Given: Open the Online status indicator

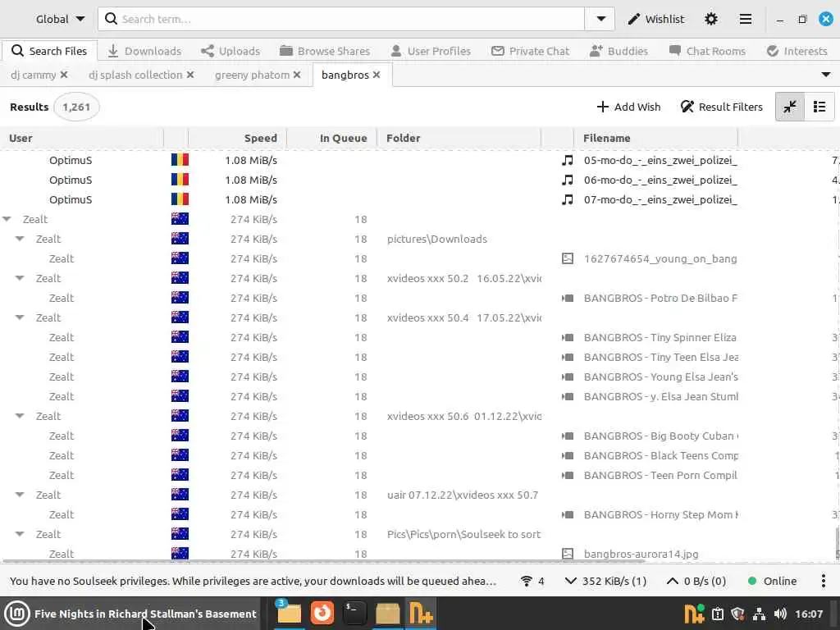Looking at the screenshot, I should click(772, 582).
